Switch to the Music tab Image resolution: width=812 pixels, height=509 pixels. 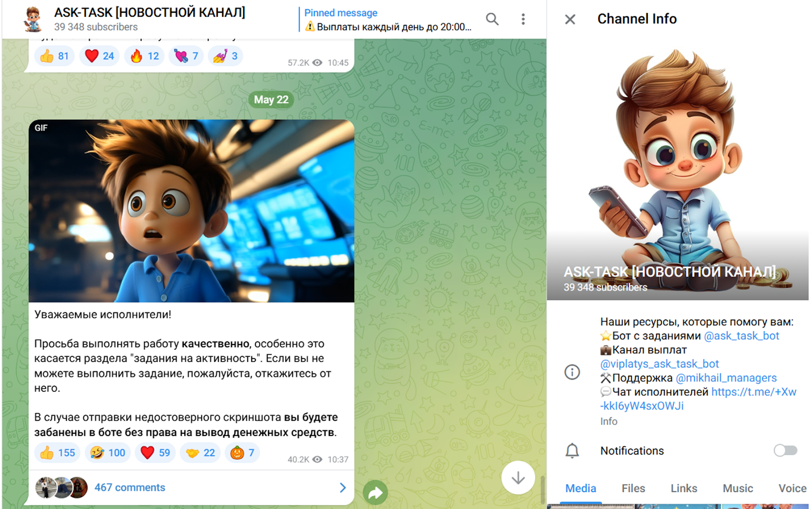[737, 488]
